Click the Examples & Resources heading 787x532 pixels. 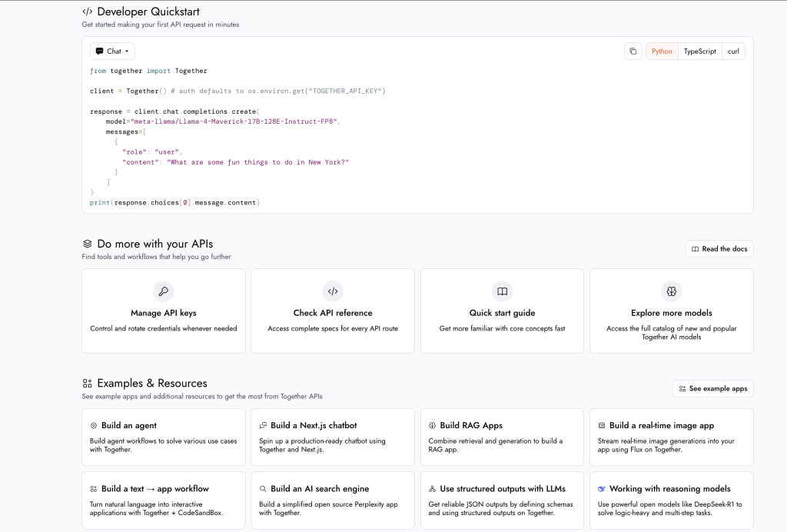[x=152, y=384]
